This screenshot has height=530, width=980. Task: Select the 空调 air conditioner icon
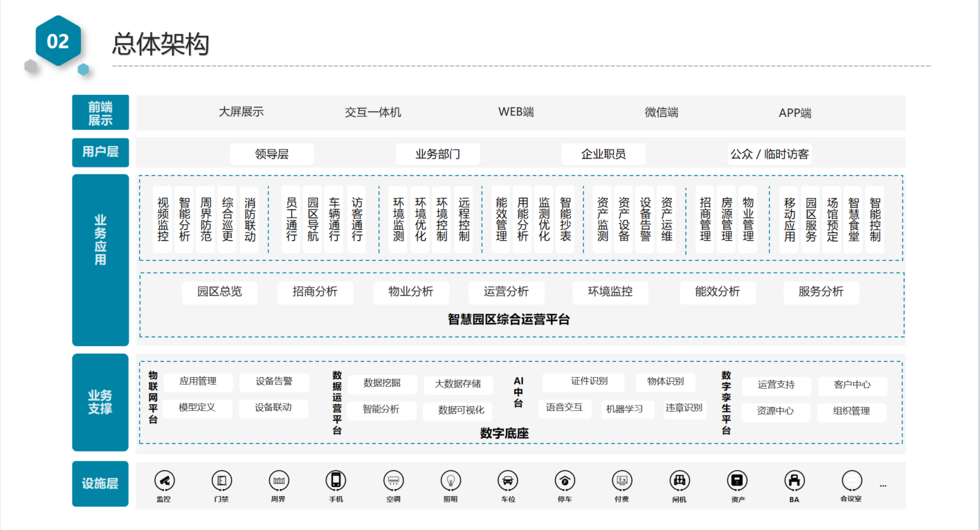(x=394, y=480)
